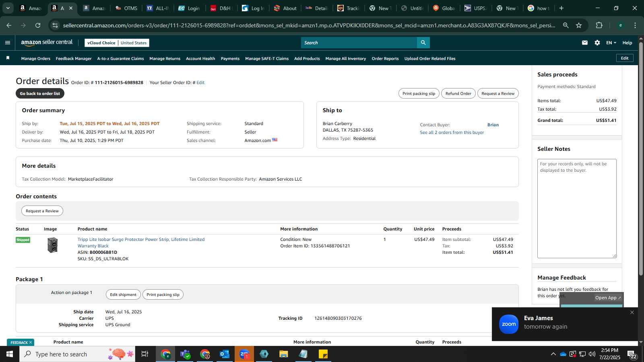Open Account Health menu item
Viewport: 644px width, 362px height.
pyautogui.click(x=200, y=59)
